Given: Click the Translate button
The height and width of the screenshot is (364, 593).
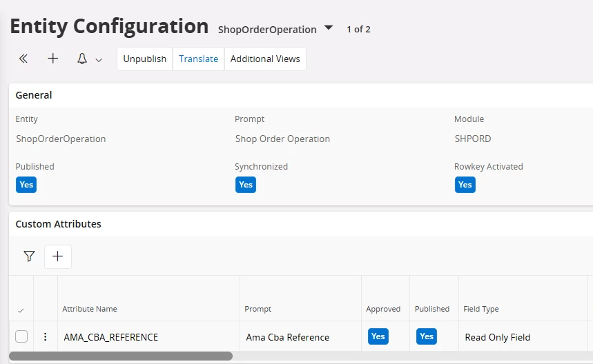Looking at the screenshot, I should pyautogui.click(x=199, y=59).
